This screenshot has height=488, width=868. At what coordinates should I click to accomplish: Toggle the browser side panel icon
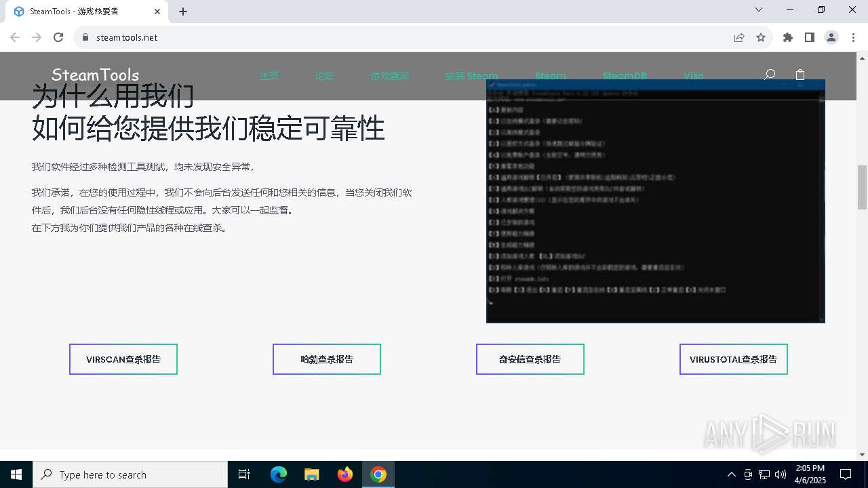click(x=810, y=37)
